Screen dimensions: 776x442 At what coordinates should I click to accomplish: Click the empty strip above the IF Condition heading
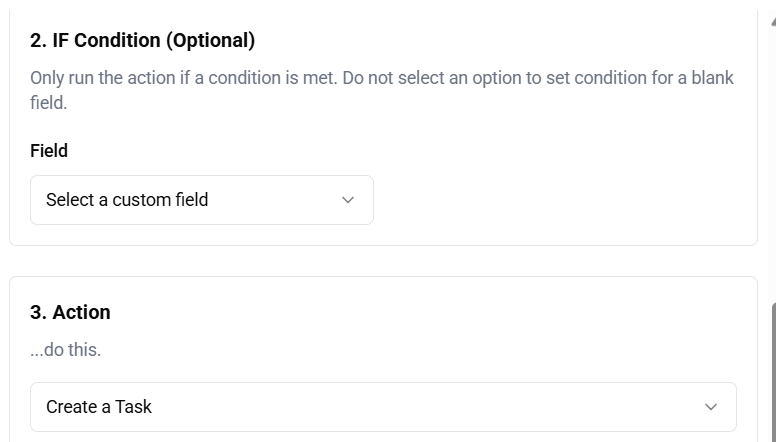[x=383, y=12]
